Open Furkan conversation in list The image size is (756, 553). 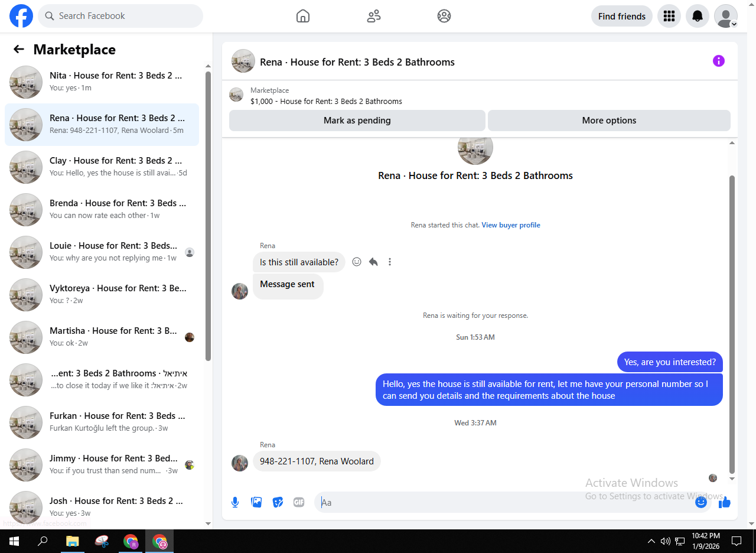(x=102, y=422)
